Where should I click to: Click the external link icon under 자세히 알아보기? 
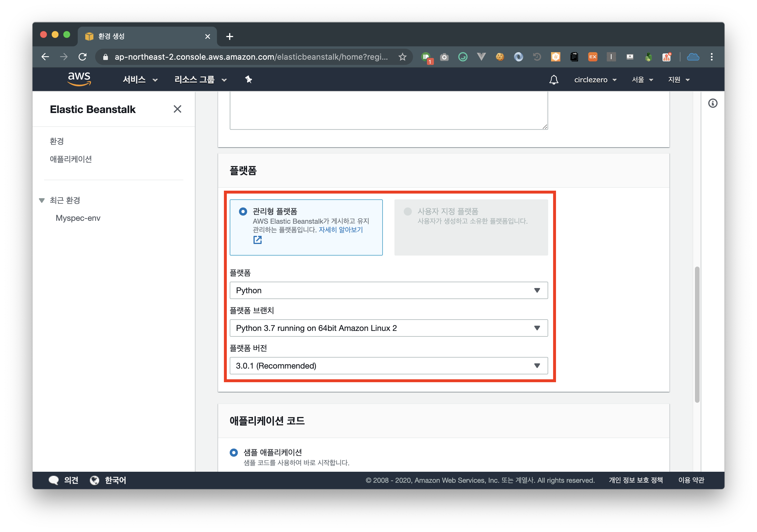(258, 240)
